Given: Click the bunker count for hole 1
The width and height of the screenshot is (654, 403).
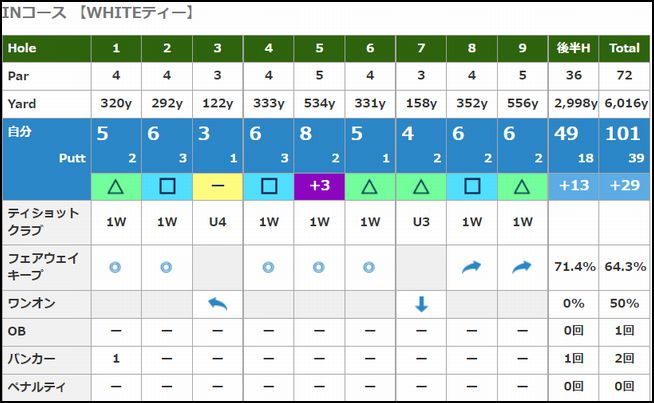Looking at the screenshot, I should tap(116, 358).
